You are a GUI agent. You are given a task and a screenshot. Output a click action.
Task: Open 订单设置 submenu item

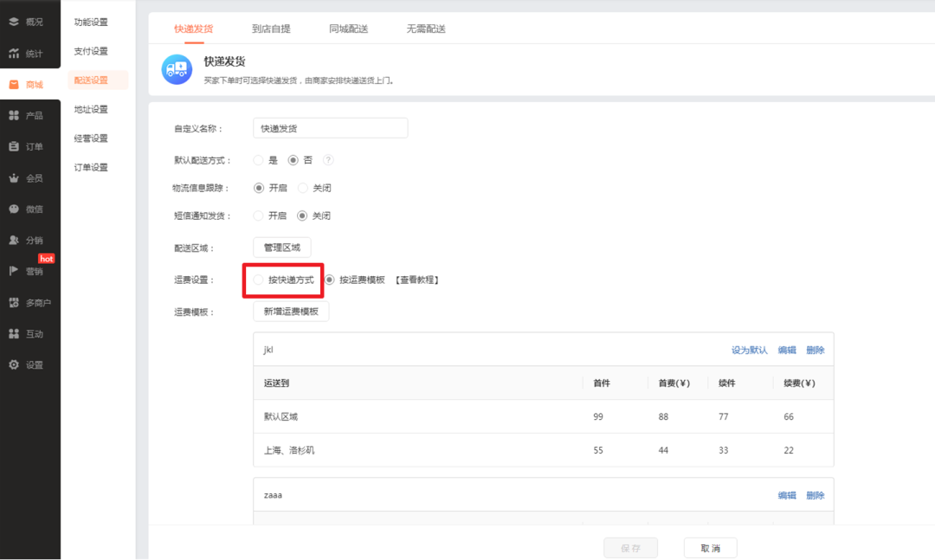click(91, 168)
